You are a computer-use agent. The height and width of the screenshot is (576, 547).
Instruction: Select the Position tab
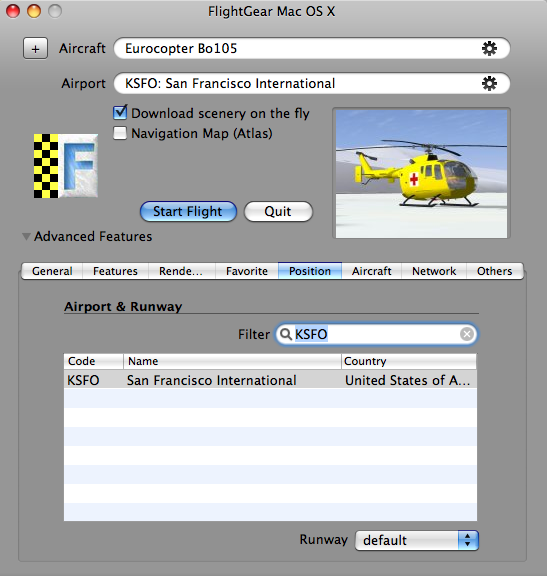coord(310,271)
